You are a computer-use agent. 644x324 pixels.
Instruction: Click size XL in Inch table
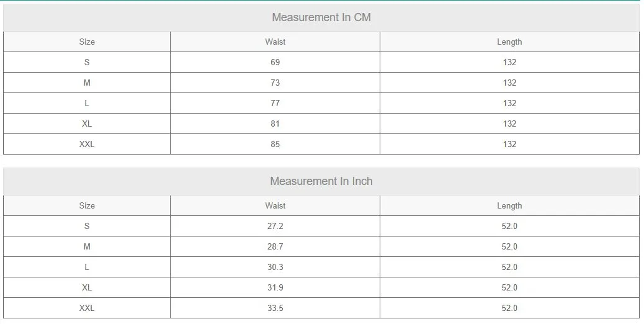87,287
